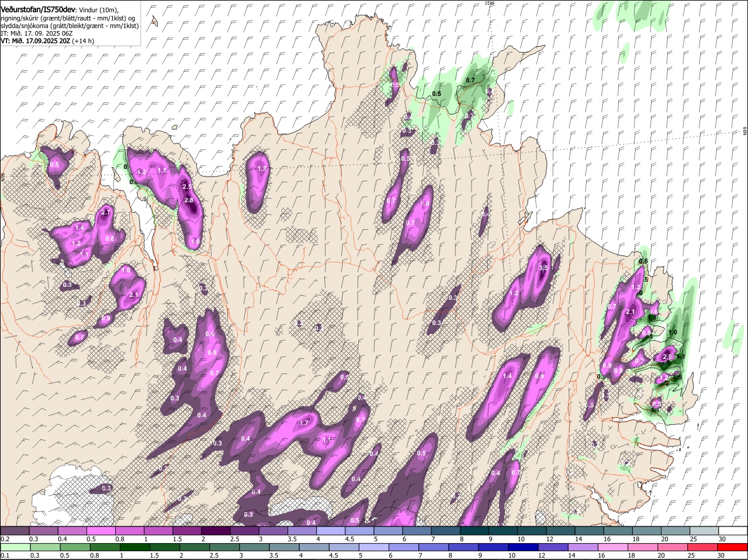The image size is (748, 560).
Task: Click the 2.5 value just above the northwest 2.8
Action: click(x=187, y=186)
